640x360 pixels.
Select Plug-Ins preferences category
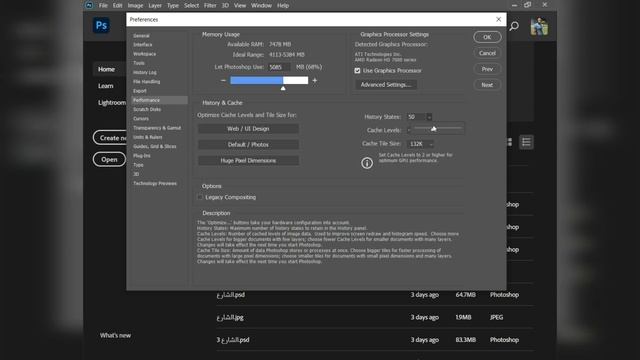point(142,156)
